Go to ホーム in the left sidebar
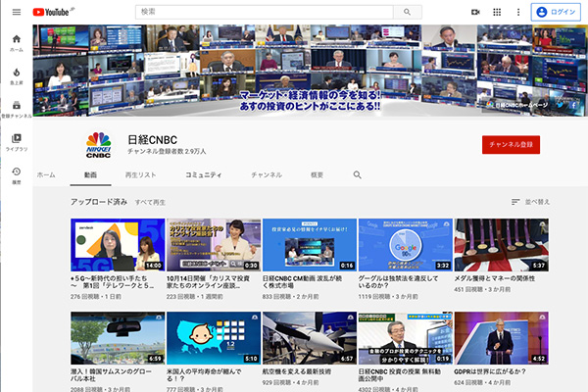Viewport: 588px width, 392px height. point(16,42)
